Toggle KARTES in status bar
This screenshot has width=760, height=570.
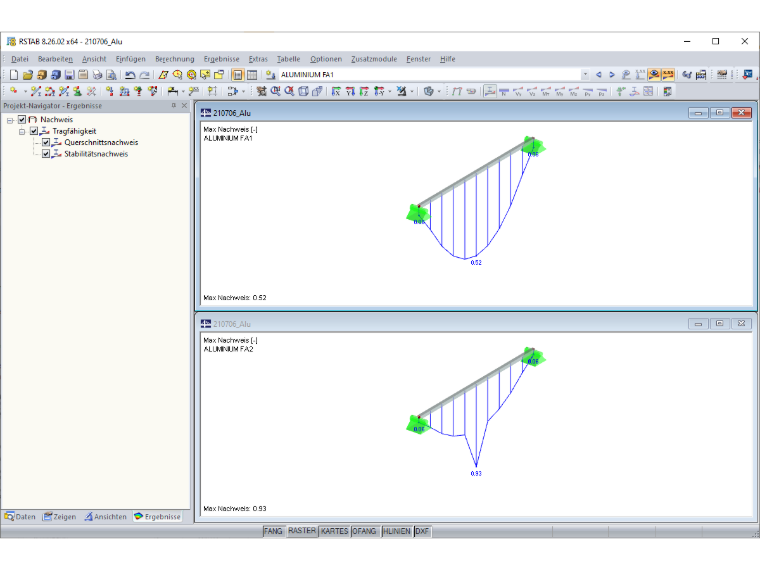point(334,531)
